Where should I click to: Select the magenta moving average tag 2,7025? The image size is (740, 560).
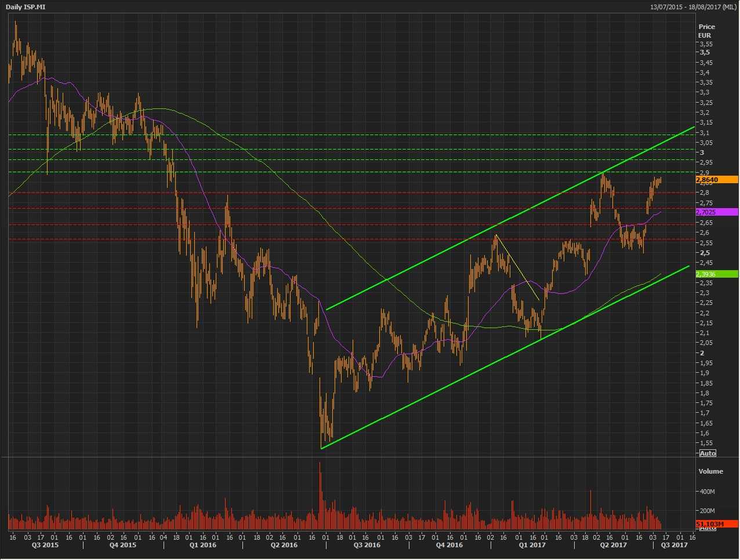pos(716,212)
